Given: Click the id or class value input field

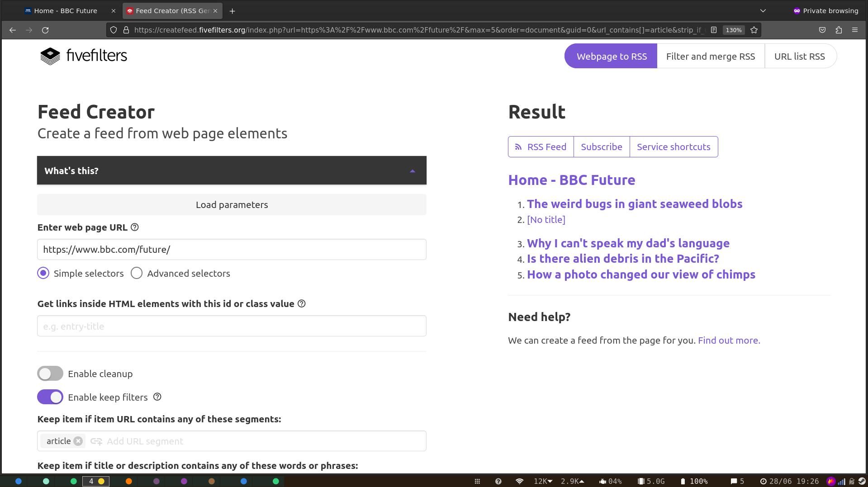Looking at the screenshot, I should tap(232, 326).
